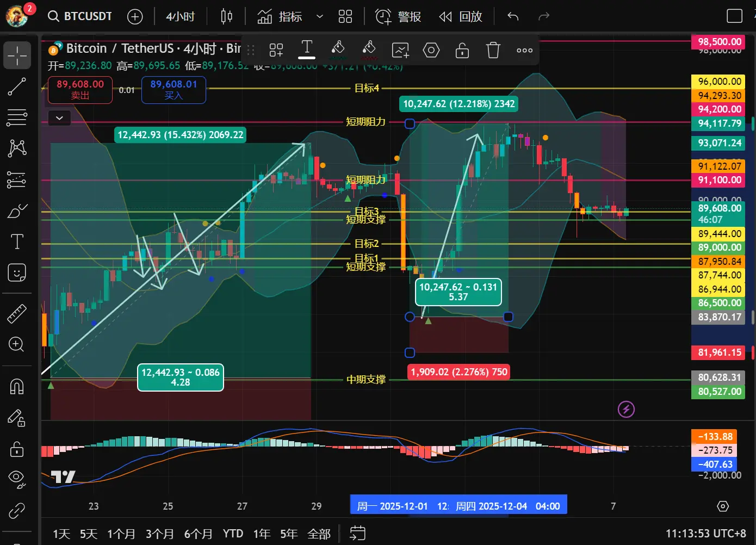Toggle magnet mode for drawings
This screenshot has height=545, width=756.
coord(17,386)
